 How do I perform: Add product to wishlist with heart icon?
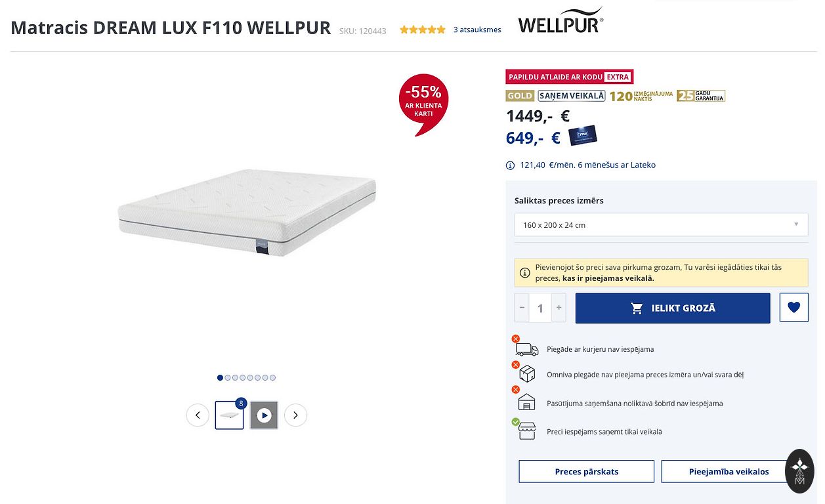(x=793, y=307)
